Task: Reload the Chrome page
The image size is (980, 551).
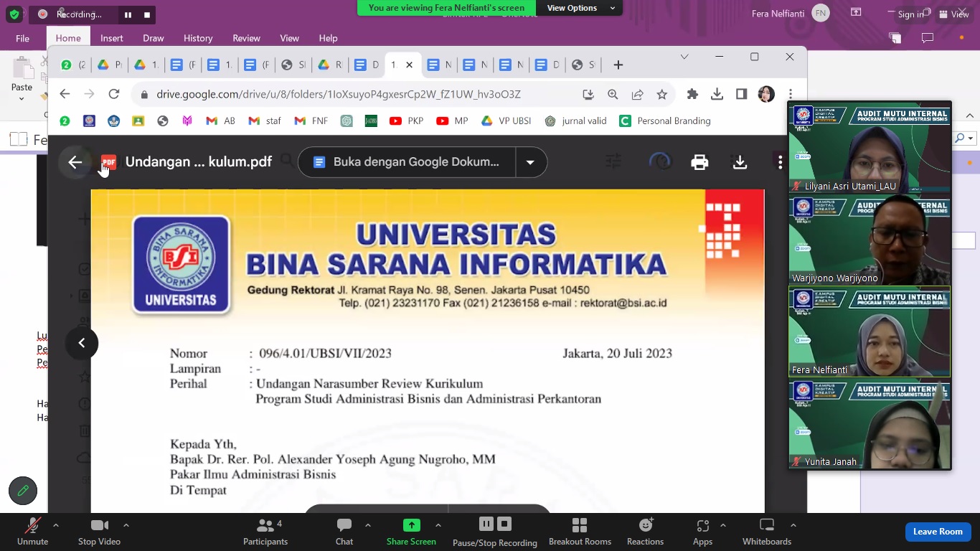Action: coord(113,94)
